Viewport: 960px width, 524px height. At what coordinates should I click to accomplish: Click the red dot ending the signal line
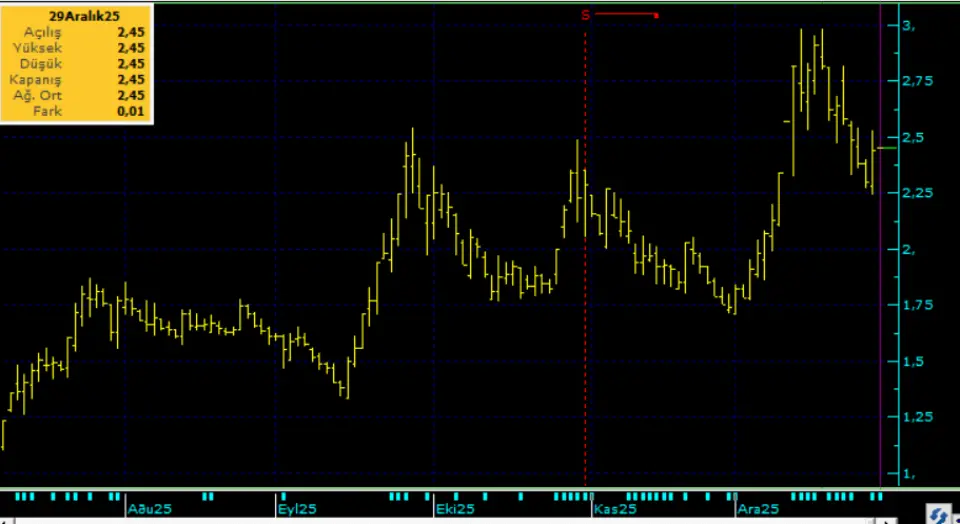655,15
